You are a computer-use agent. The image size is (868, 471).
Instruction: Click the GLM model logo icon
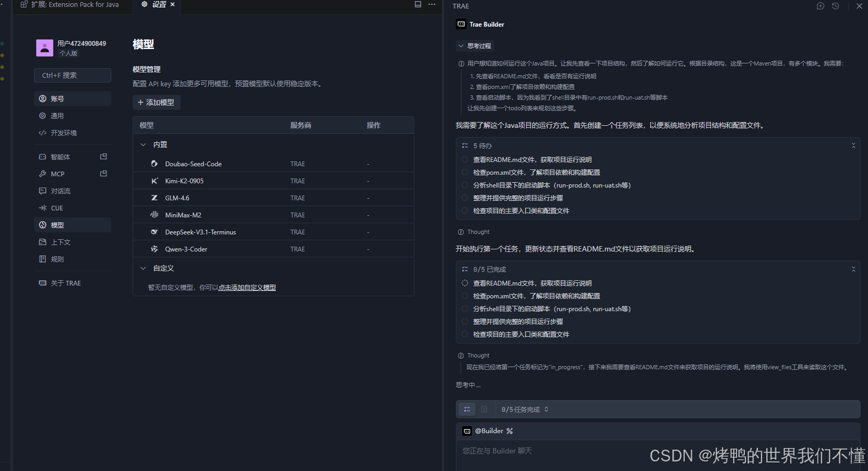tap(154, 198)
